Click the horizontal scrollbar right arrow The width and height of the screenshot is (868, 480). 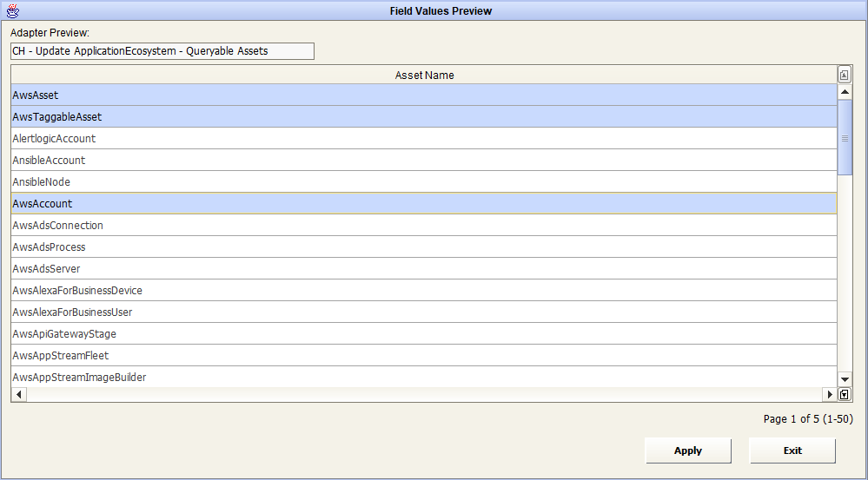coord(830,394)
